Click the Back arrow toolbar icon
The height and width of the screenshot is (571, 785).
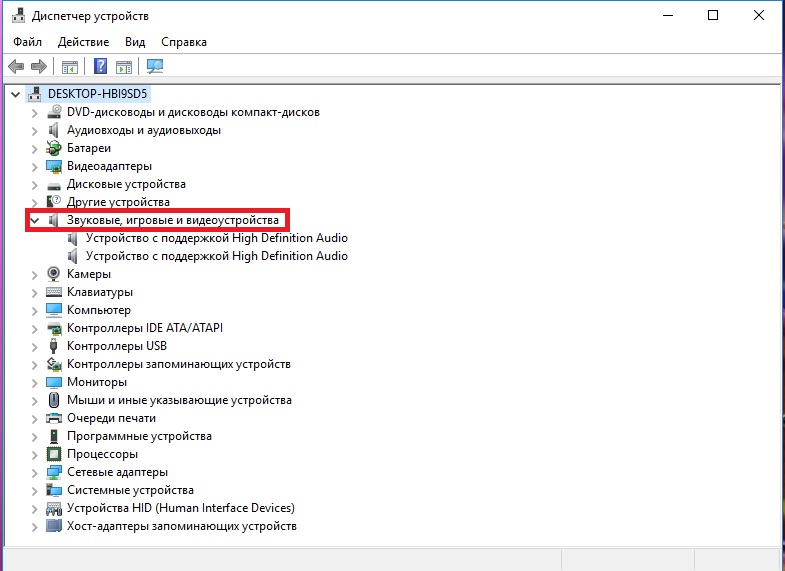(16, 66)
